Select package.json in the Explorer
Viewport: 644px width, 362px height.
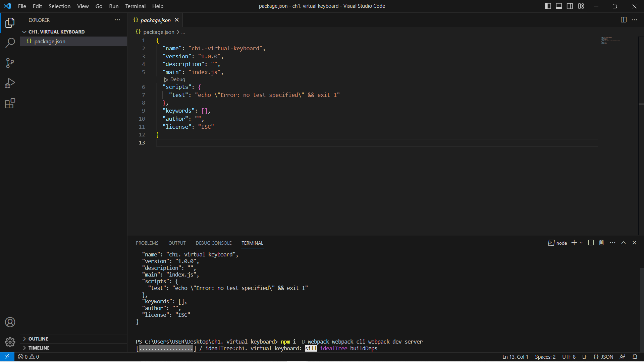pos(50,41)
